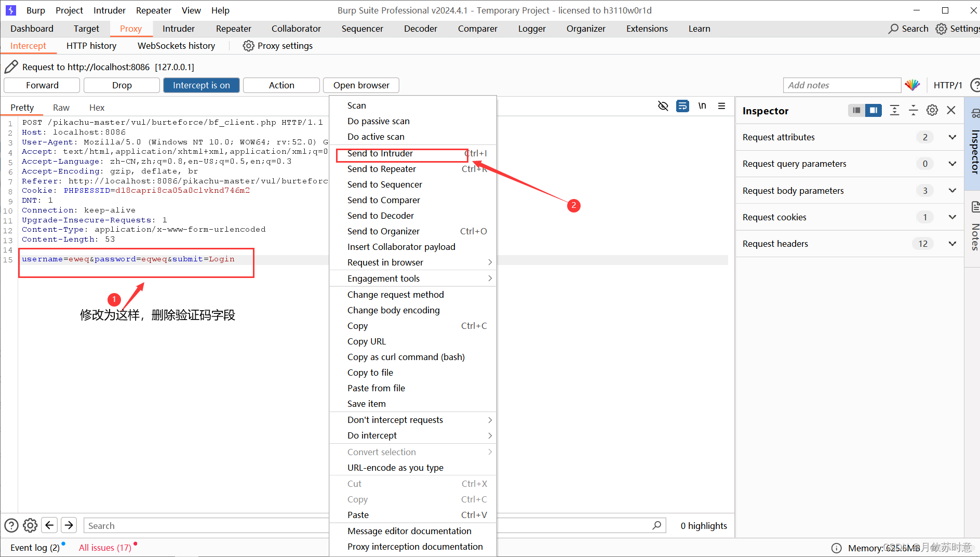This screenshot has height=557, width=980.
Task: Toggle the \n show line breaks button
Action: click(702, 105)
